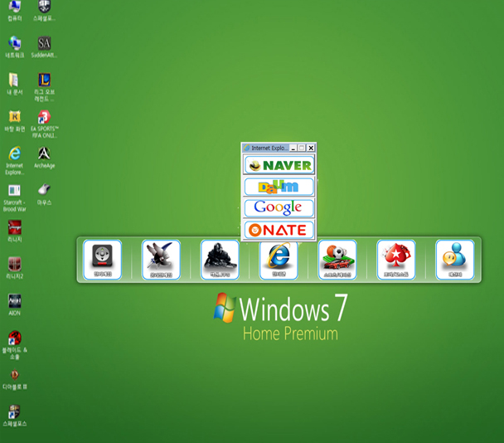The image size is (504, 443).
Task: Open the Internet Explorer dock tile
Action: (279, 260)
